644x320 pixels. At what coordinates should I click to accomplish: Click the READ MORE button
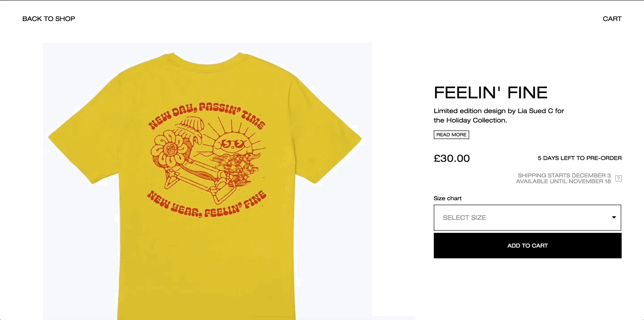(x=451, y=135)
